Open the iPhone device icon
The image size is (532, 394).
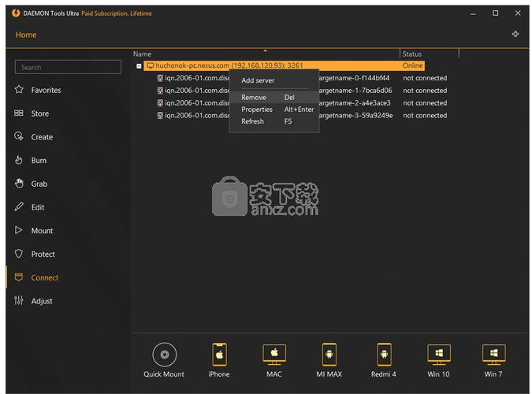[x=220, y=355]
